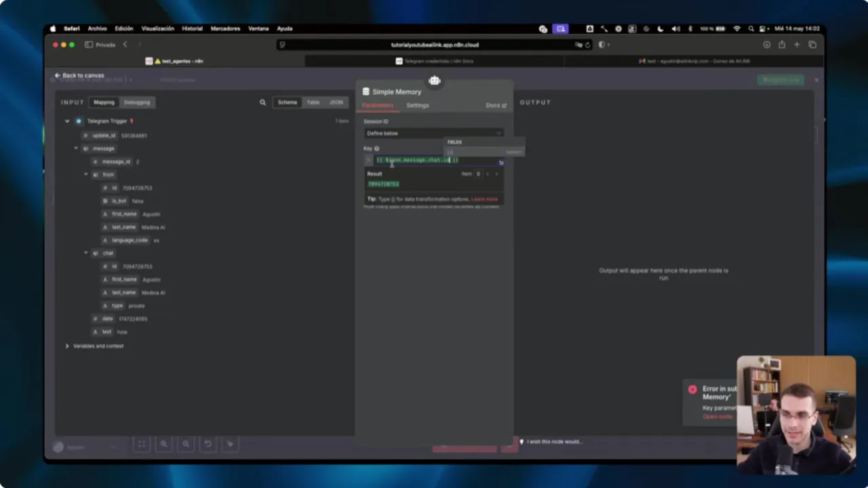Image resolution: width=868 pixels, height=488 pixels.
Task: Select the text field pill
Action: (102, 332)
